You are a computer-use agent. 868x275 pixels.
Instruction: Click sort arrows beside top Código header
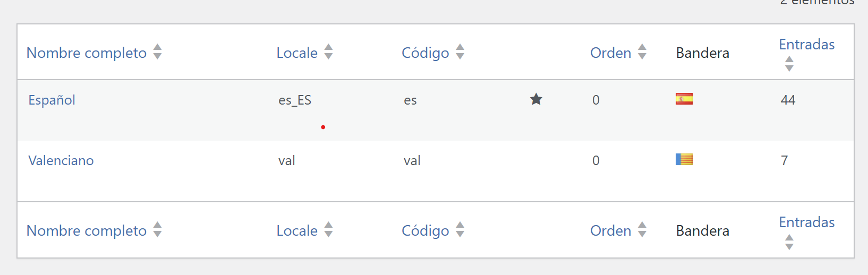point(460,52)
